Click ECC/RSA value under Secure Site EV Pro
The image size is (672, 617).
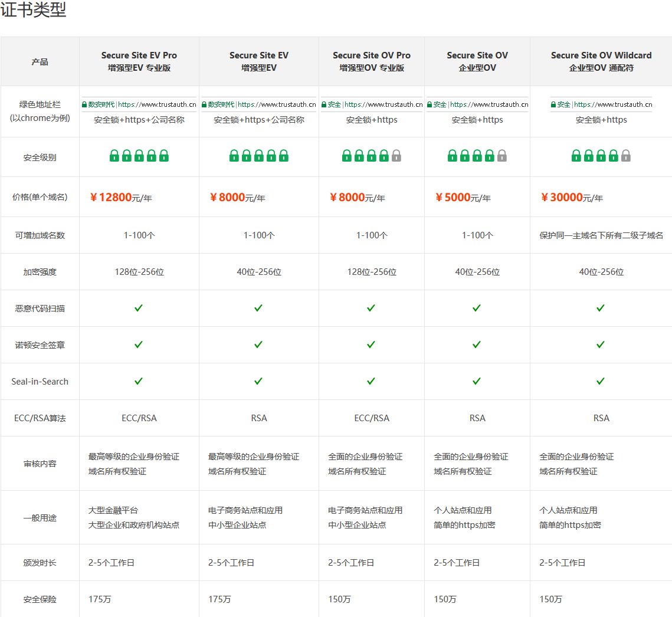(x=139, y=418)
